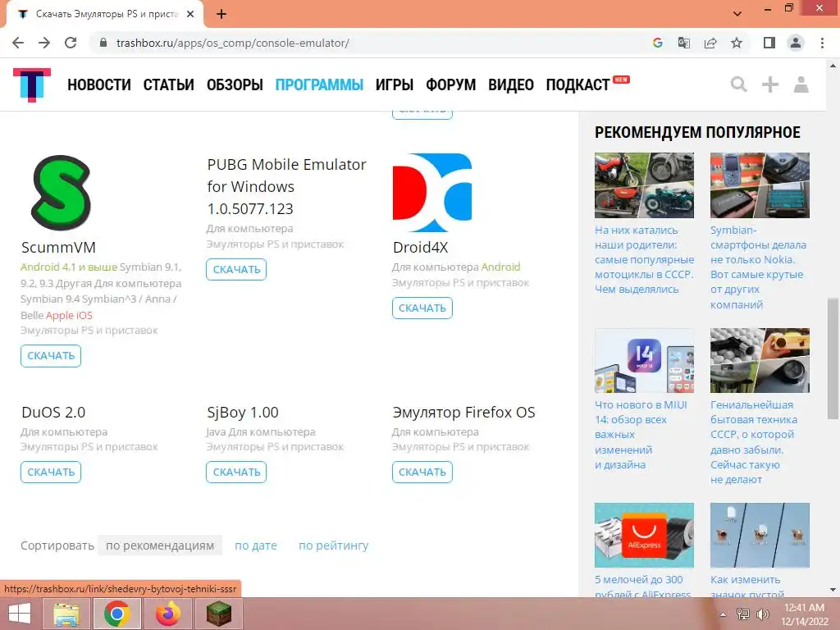Viewport: 840px width, 630px height.
Task: Click СКАЧАТЬ button under Droid4X
Action: (422, 308)
